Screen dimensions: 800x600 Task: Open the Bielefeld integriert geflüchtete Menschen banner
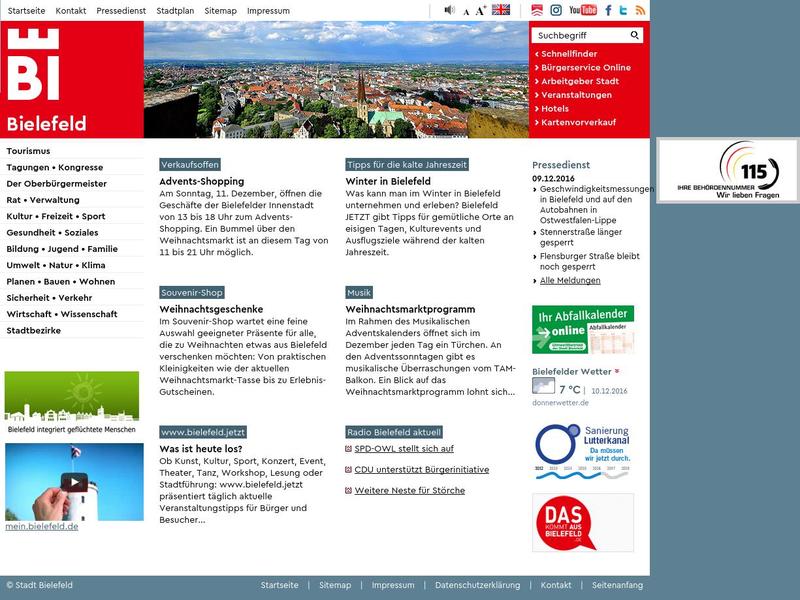pyautogui.click(x=71, y=403)
